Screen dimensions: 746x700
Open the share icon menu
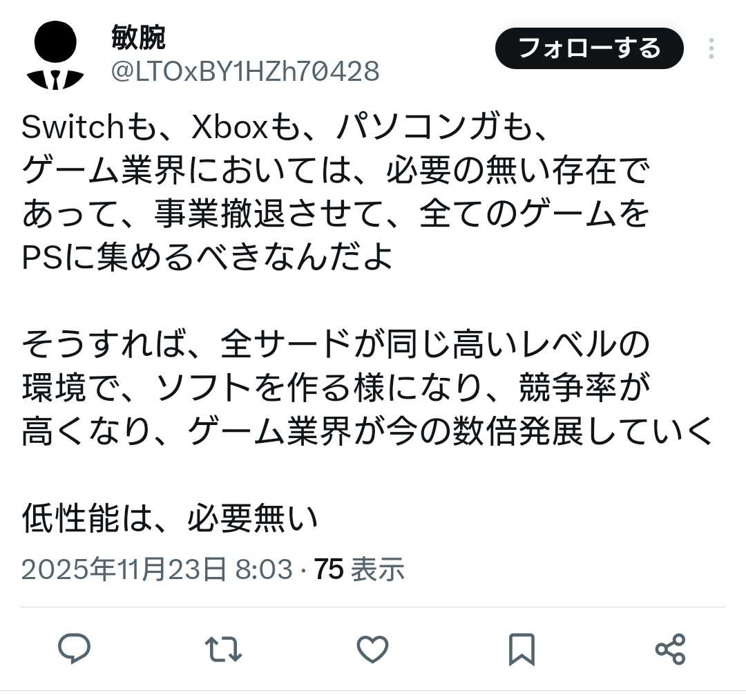tap(670, 649)
